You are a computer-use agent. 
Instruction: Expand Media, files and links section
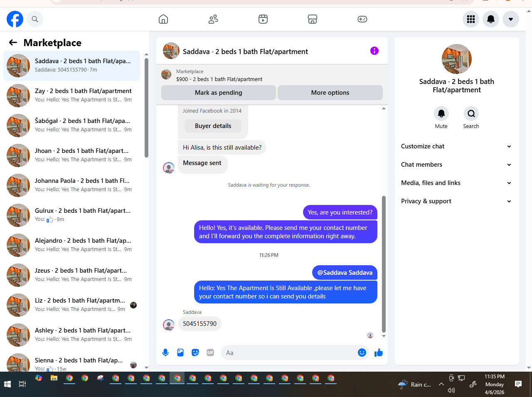pos(457,183)
